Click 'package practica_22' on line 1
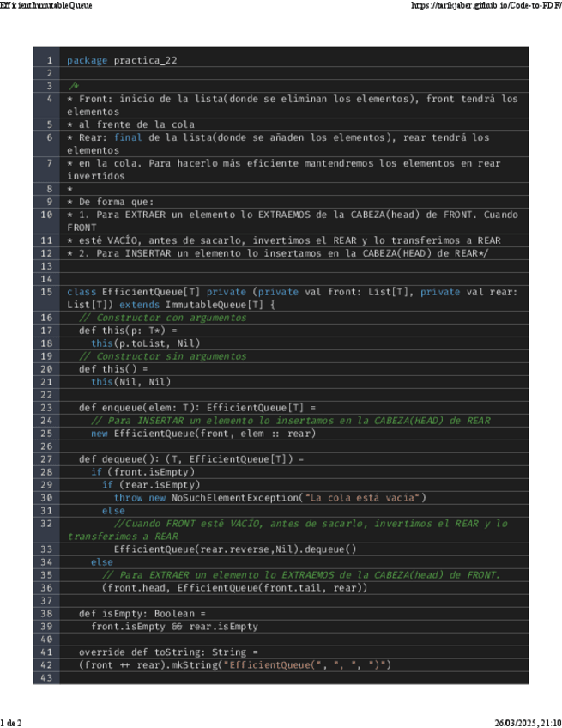Viewport: 562px width, 728px height. [x=122, y=60]
